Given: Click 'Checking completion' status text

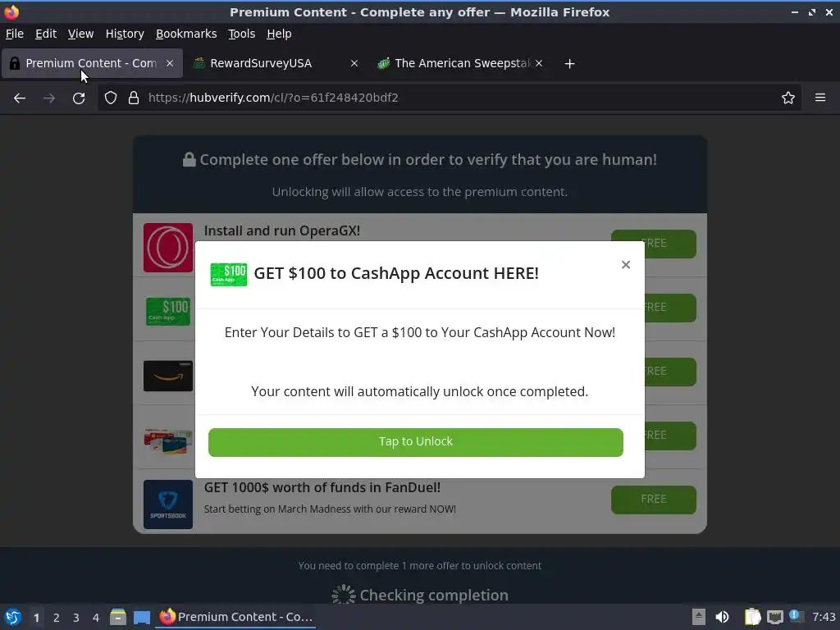Looking at the screenshot, I should [x=434, y=595].
